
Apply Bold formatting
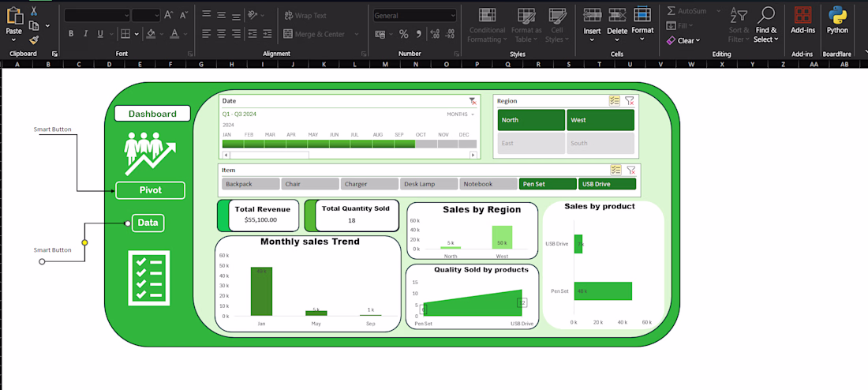[71, 34]
